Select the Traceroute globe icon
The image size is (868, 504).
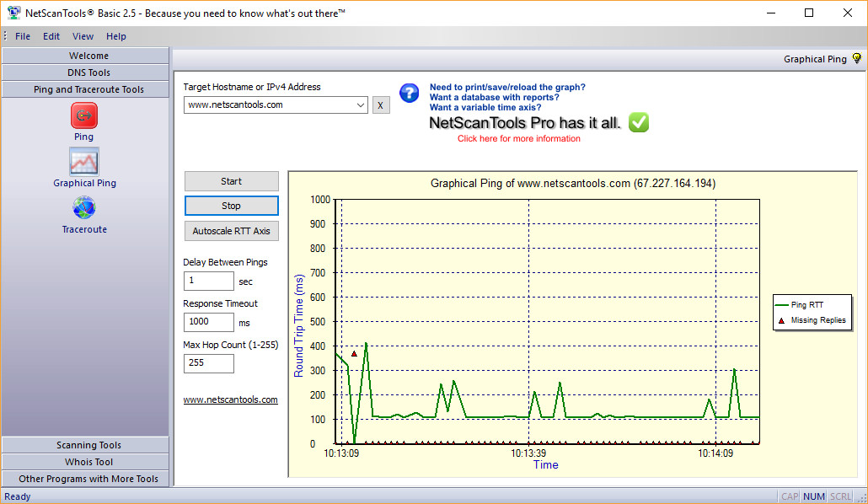83,207
